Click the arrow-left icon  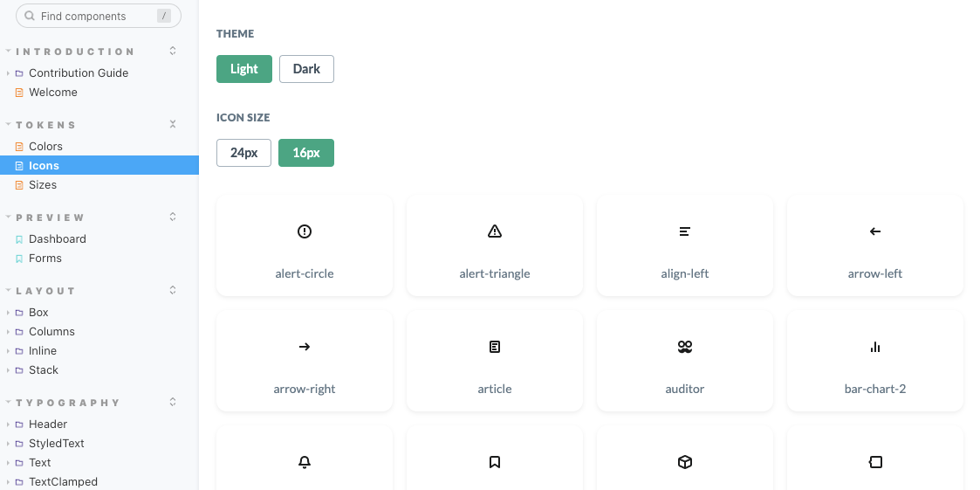coord(875,231)
